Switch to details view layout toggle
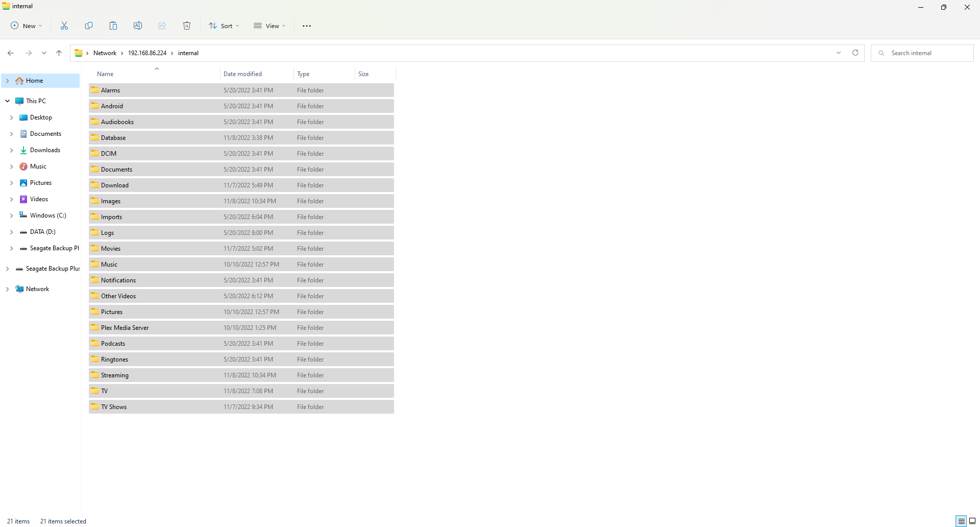 point(961,521)
